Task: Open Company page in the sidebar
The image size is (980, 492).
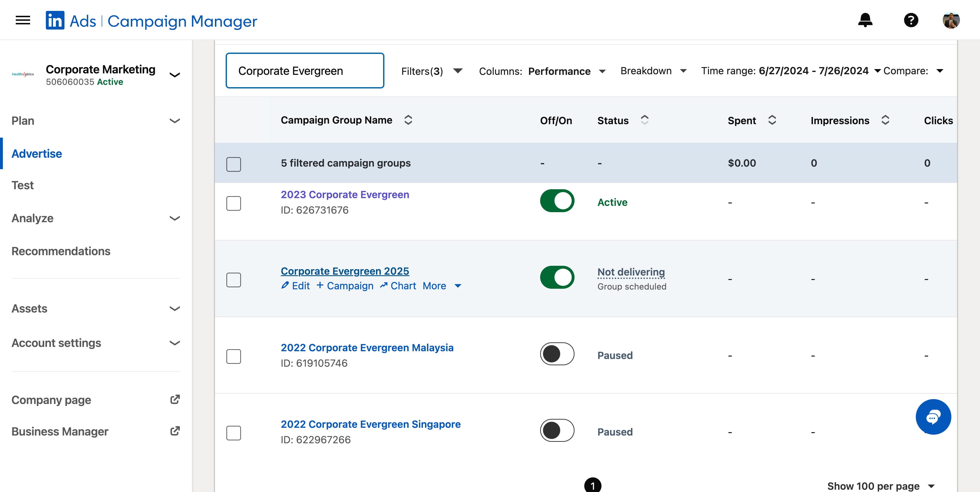Action: pyautogui.click(x=51, y=400)
